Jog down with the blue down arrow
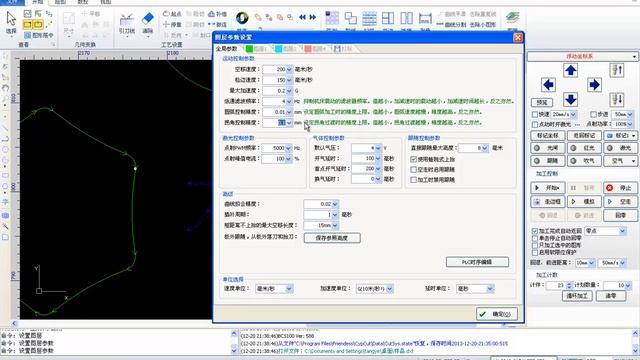This screenshot has width=640, height=360. [570, 99]
